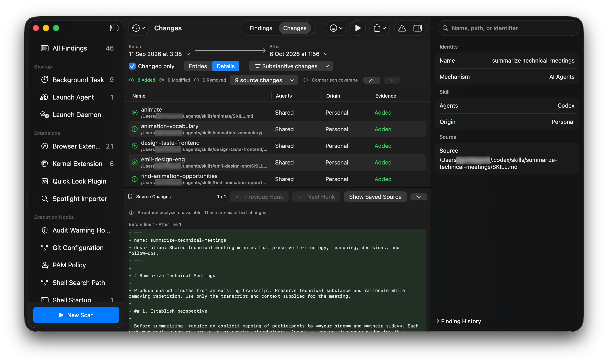608x364 pixels.
Task: Open All Findings in sidebar
Action: [76, 48]
